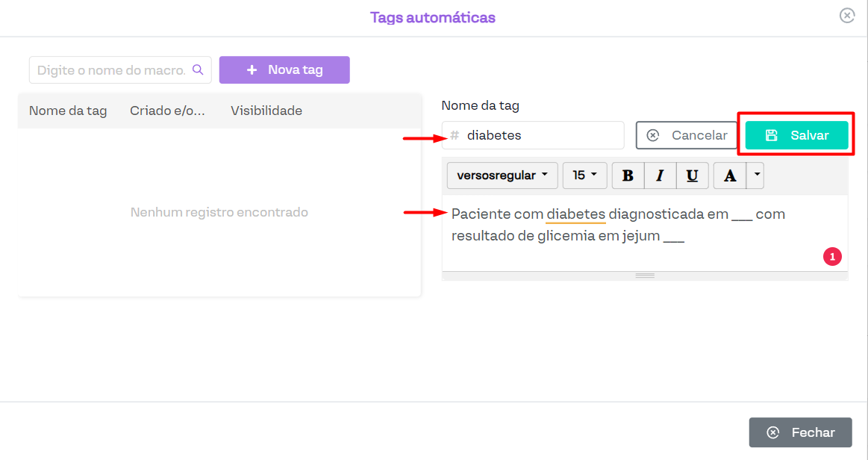
Task: Click the red notification badge in editor
Action: point(832,257)
